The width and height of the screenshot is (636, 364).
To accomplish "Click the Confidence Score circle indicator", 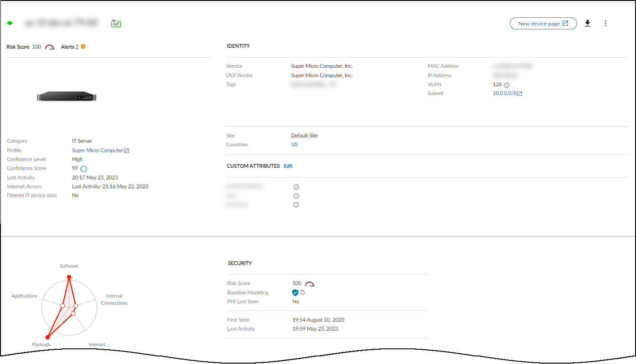I will [83, 169].
